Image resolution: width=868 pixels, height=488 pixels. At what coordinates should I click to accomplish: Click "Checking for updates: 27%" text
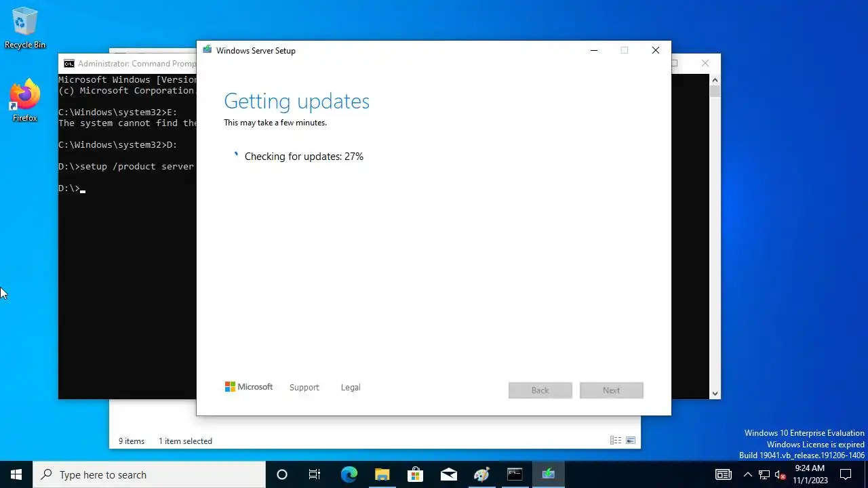[304, 157]
